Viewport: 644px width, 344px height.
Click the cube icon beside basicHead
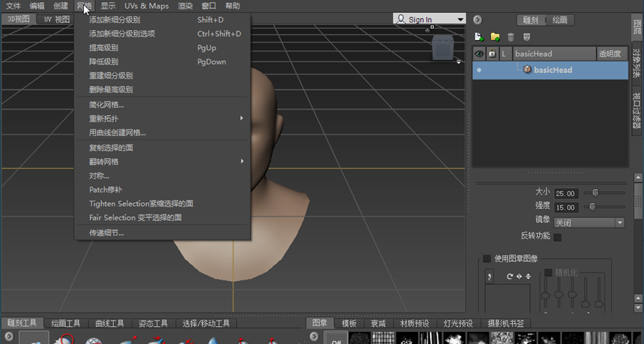pyautogui.click(x=527, y=69)
